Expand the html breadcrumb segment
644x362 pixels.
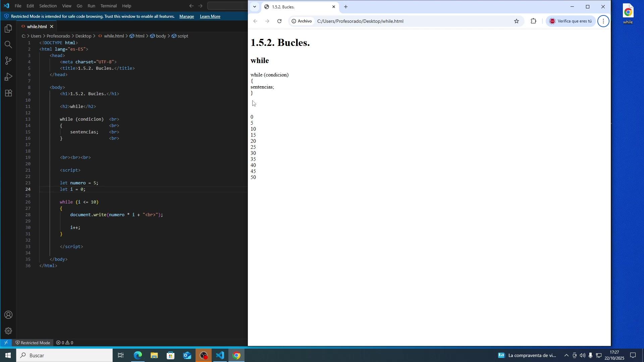click(x=137, y=36)
